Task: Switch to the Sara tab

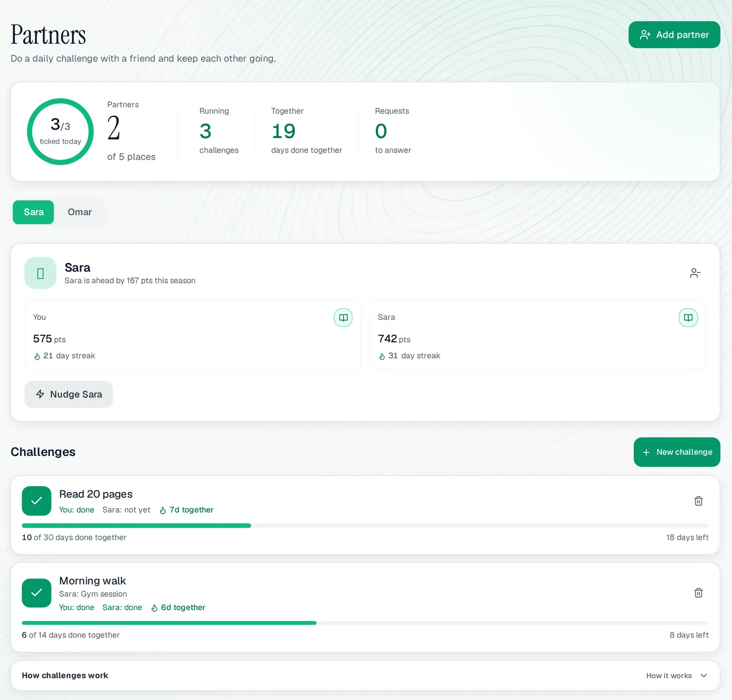Action: click(x=33, y=212)
